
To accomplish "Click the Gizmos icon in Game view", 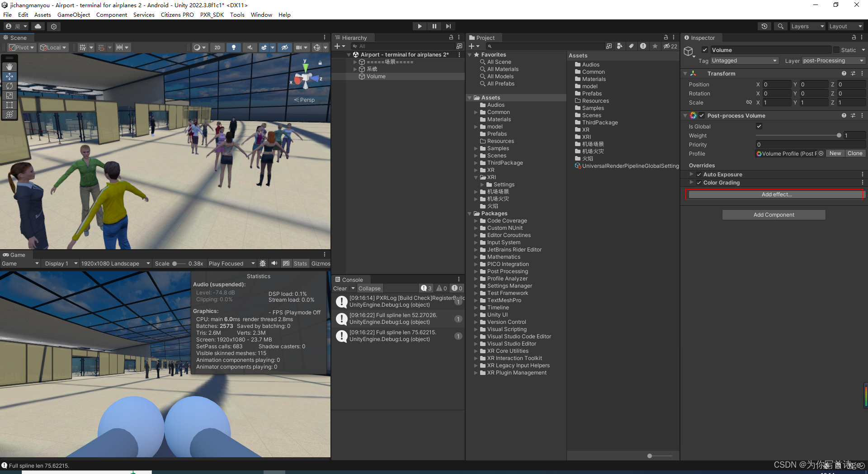I will coord(321,263).
